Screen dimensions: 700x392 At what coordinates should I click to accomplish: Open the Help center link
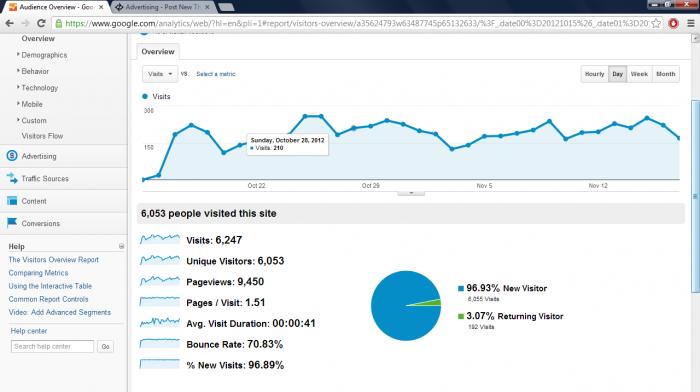click(29, 331)
